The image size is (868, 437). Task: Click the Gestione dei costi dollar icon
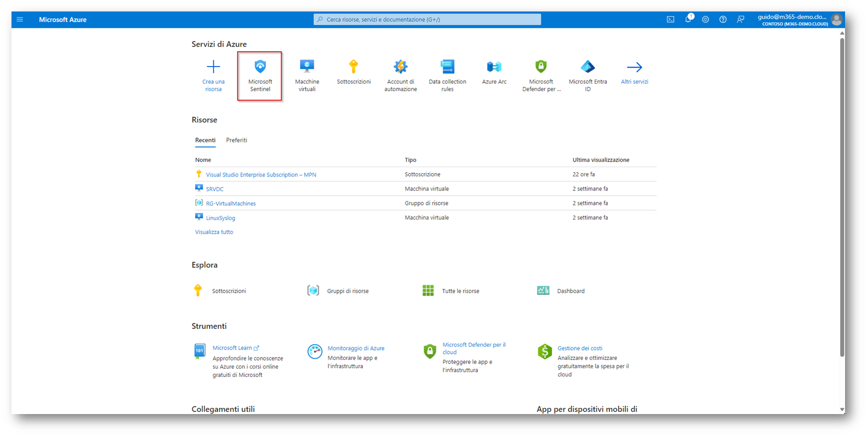545,351
